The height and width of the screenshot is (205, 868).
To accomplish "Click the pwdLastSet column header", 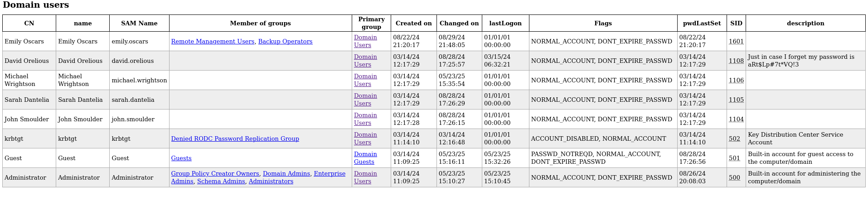I will pyautogui.click(x=702, y=24).
